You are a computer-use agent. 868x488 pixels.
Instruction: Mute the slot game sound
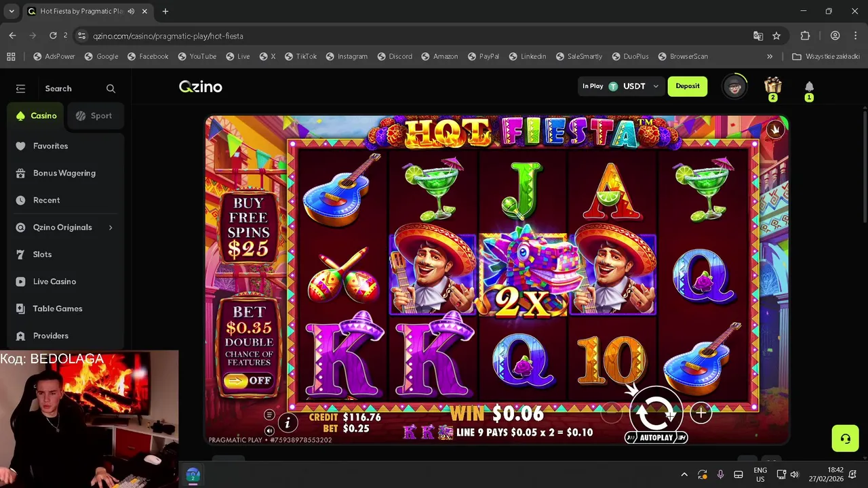pos(269,430)
